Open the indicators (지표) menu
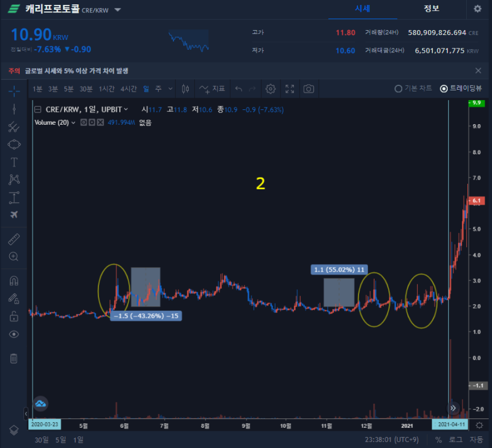This screenshot has width=492, height=448. coord(212,89)
